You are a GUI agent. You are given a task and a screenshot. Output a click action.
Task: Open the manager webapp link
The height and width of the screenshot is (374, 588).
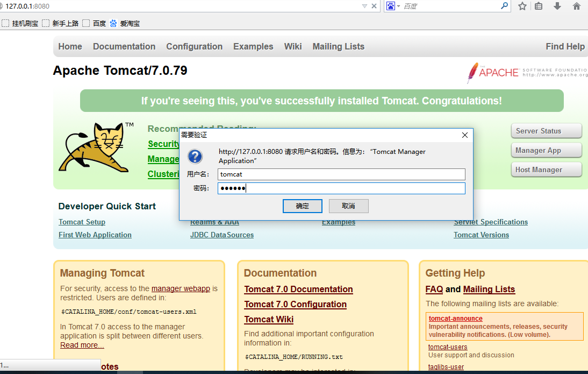click(x=181, y=289)
